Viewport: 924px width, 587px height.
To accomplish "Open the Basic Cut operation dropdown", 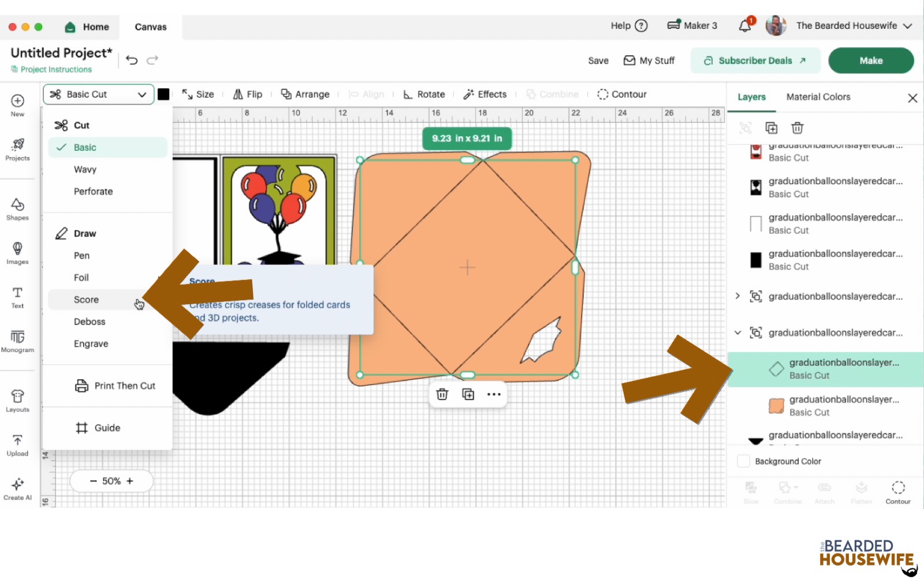I will 99,94.
